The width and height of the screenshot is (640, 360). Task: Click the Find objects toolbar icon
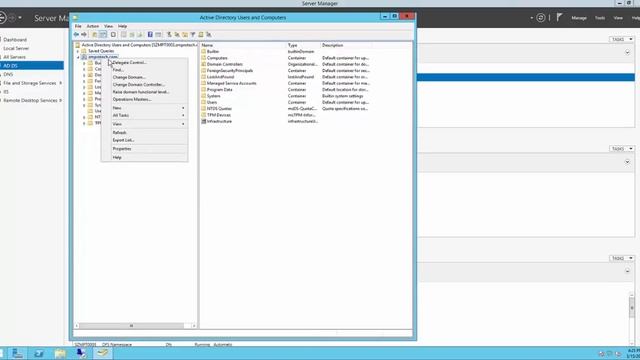click(201, 35)
